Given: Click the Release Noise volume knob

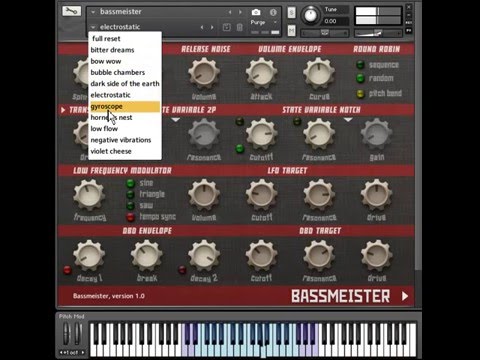Looking at the screenshot, I should point(204,74).
